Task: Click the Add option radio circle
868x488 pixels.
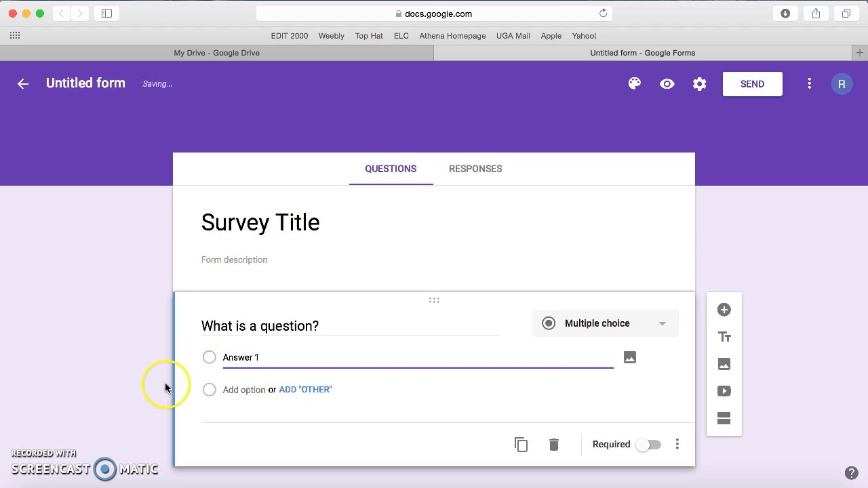Action: click(x=209, y=390)
